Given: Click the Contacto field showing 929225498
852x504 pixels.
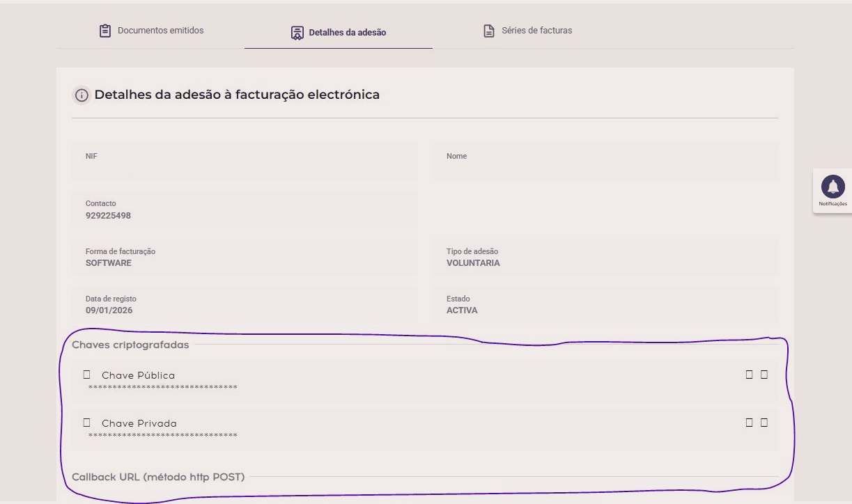Looking at the screenshot, I should pyautogui.click(x=244, y=210).
